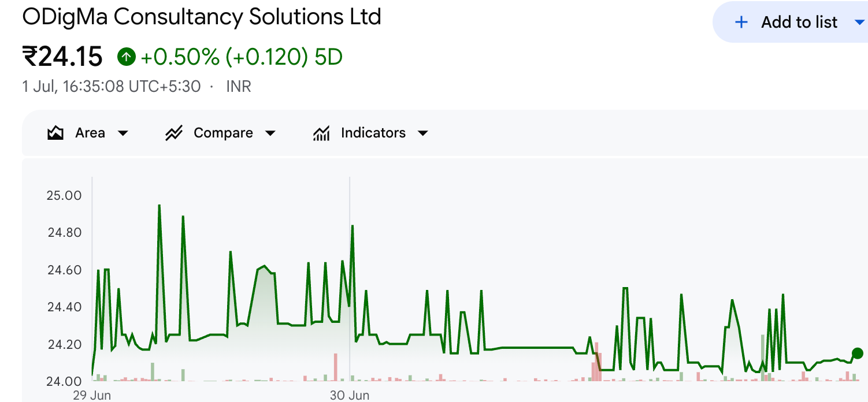Click the 29 Jun date axis label
The height and width of the screenshot is (402, 868).
pyautogui.click(x=92, y=396)
